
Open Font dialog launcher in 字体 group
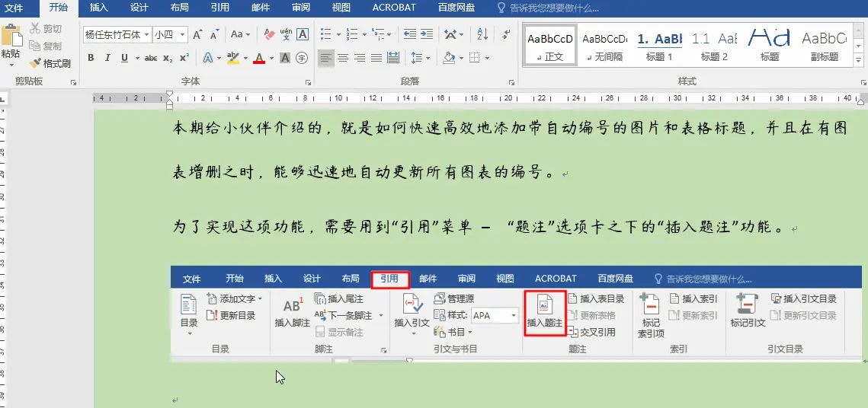pyautogui.click(x=309, y=82)
